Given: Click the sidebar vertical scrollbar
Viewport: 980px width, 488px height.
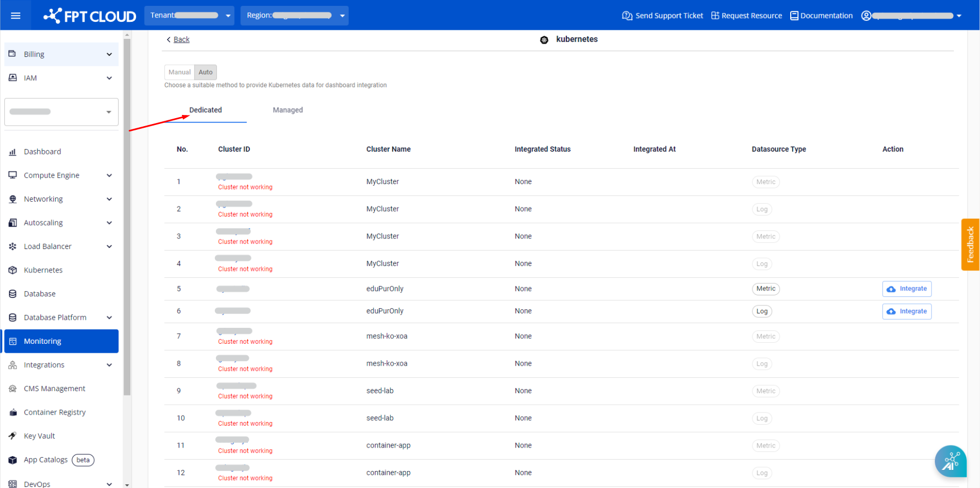Looking at the screenshot, I should coord(127,213).
